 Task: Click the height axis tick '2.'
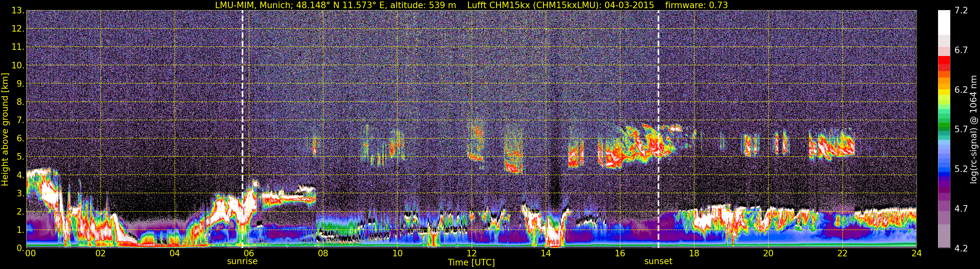tap(20, 212)
